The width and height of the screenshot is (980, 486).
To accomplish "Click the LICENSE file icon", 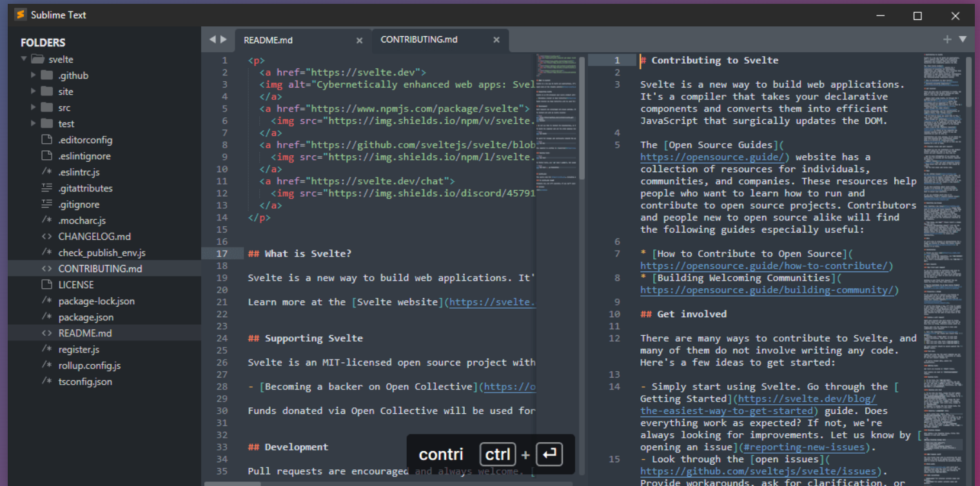I will click(46, 284).
